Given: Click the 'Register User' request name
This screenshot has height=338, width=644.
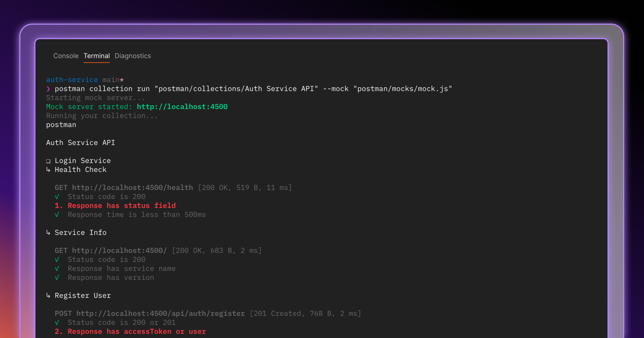Looking at the screenshot, I should click(83, 296).
